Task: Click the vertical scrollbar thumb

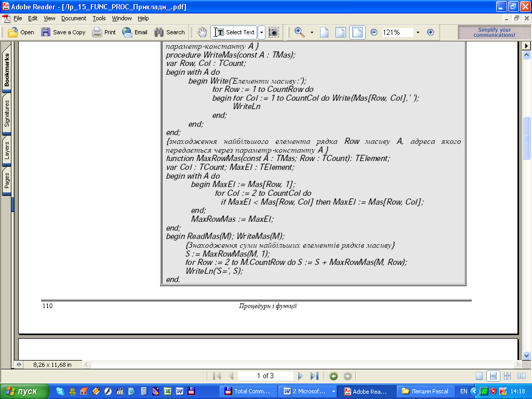Action: [x=527, y=138]
